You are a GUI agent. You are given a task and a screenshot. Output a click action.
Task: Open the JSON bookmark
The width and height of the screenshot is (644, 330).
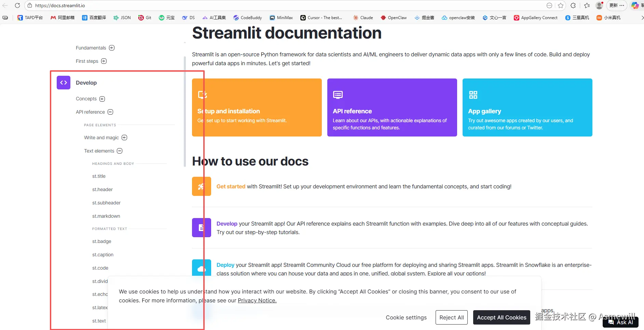coord(122,18)
